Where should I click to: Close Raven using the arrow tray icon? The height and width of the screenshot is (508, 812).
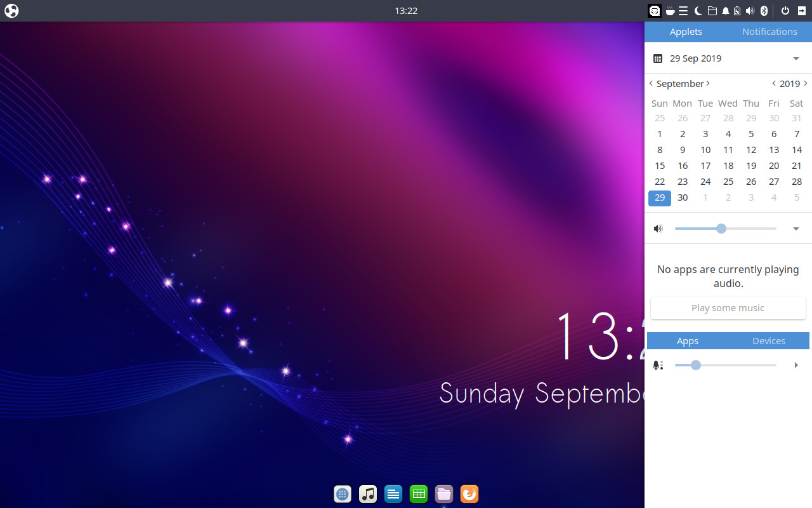tap(802, 10)
